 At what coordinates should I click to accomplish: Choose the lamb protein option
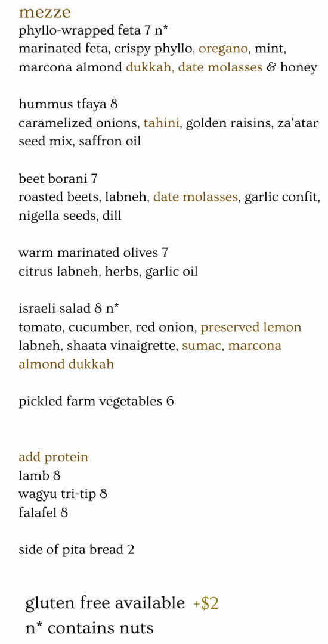click(39, 475)
